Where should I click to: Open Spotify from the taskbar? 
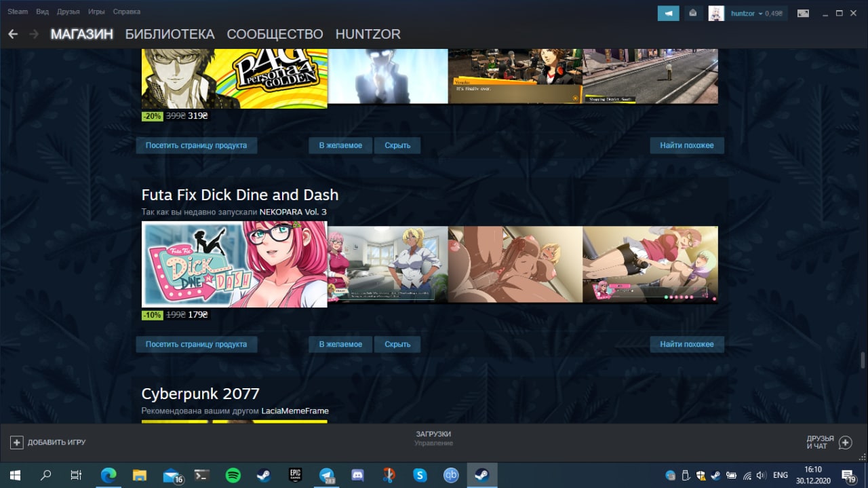point(233,475)
